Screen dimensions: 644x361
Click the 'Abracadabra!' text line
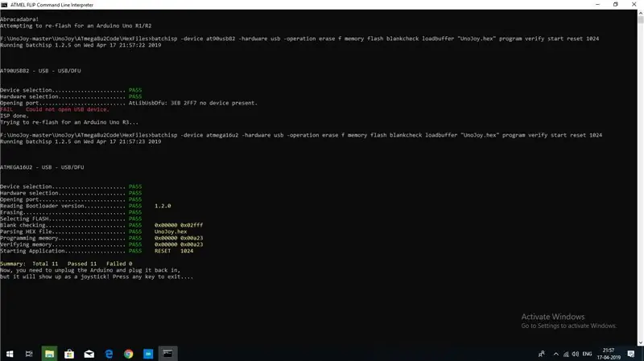point(19,19)
